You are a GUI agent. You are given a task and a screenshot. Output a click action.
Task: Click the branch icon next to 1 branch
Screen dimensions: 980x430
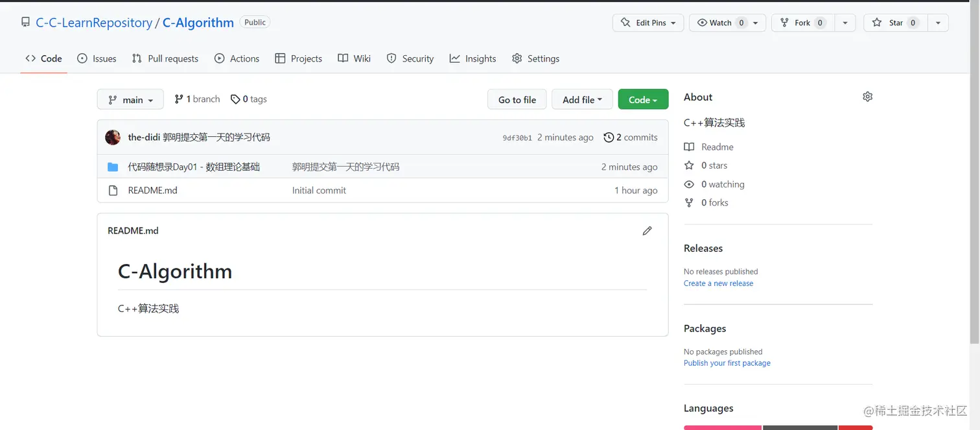coord(179,99)
